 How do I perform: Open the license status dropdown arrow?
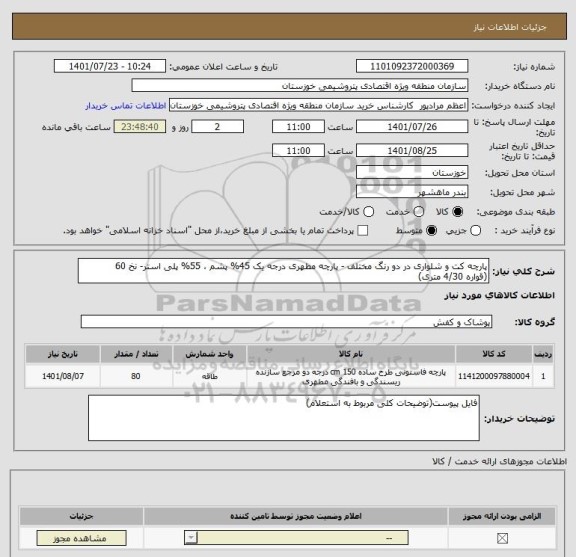[x=191, y=538]
